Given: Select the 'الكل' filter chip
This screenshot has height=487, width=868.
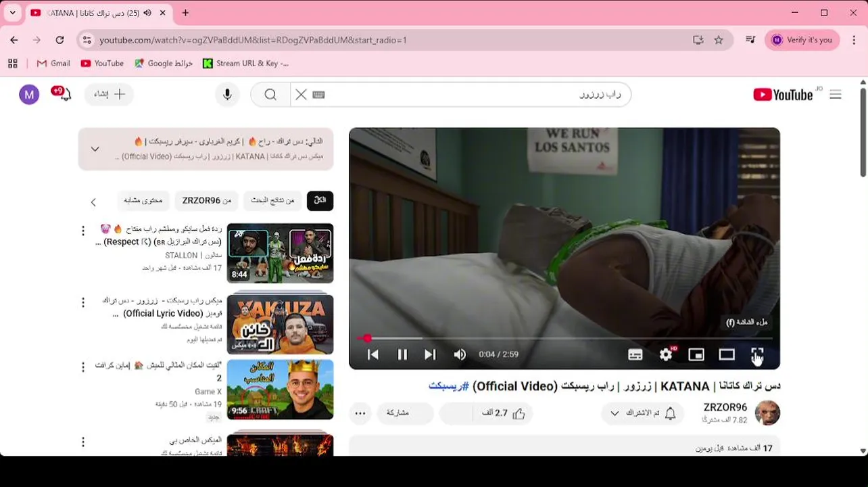Looking at the screenshot, I should [320, 200].
